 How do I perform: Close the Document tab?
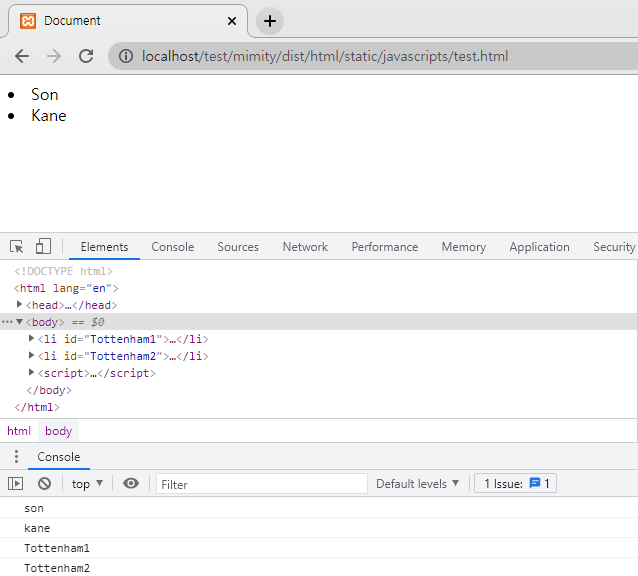pos(232,21)
